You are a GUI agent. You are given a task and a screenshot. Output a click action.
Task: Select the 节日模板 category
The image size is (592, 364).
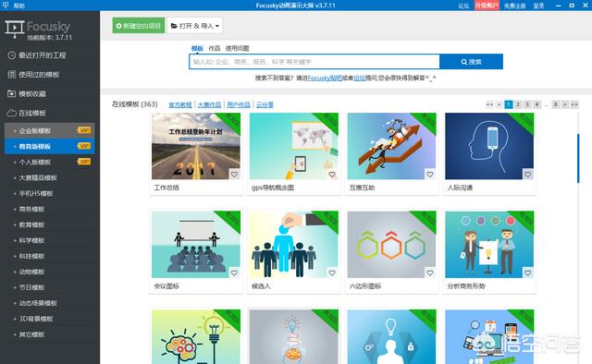coord(49,287)
